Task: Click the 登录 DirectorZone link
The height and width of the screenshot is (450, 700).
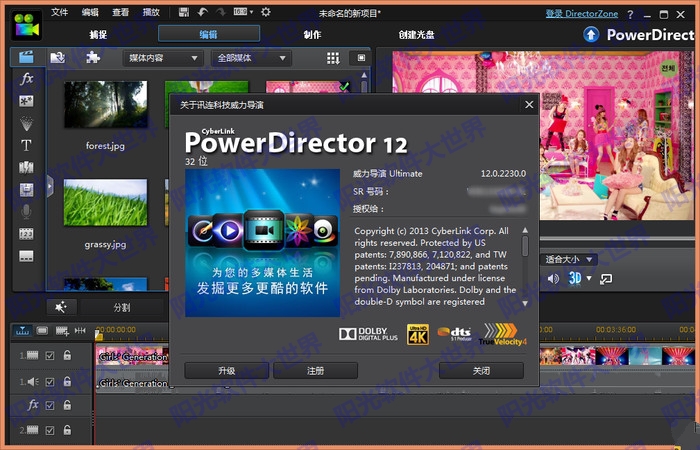Action: click(x=582, y=13)
